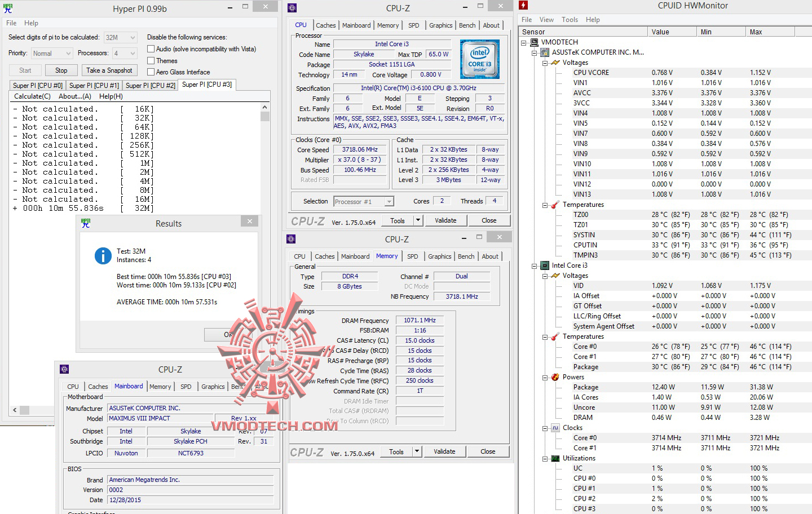Check the Aero Glass Interface option

point(151,72)
